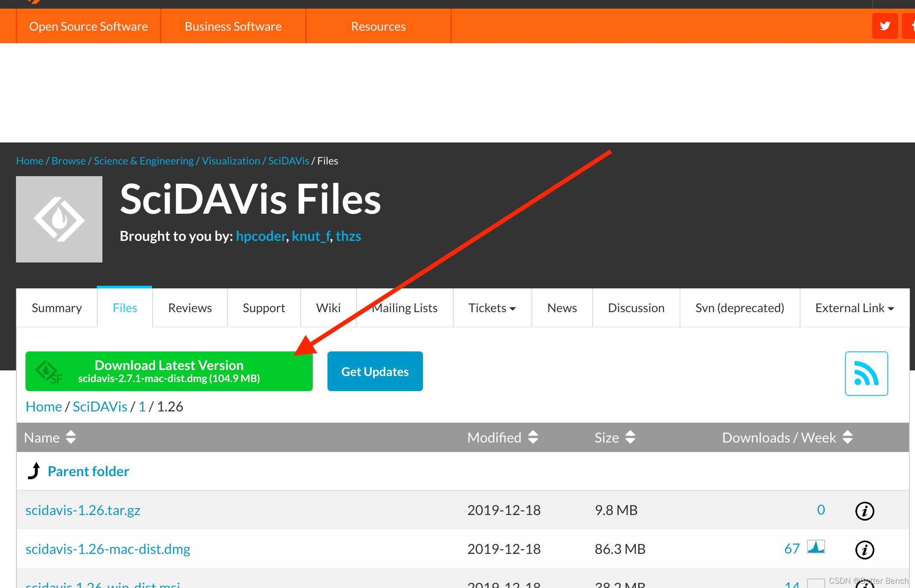Viewport: 915px width, 588px height.
Task: Sort files by Size column arrows
Action: click(630, 437)
